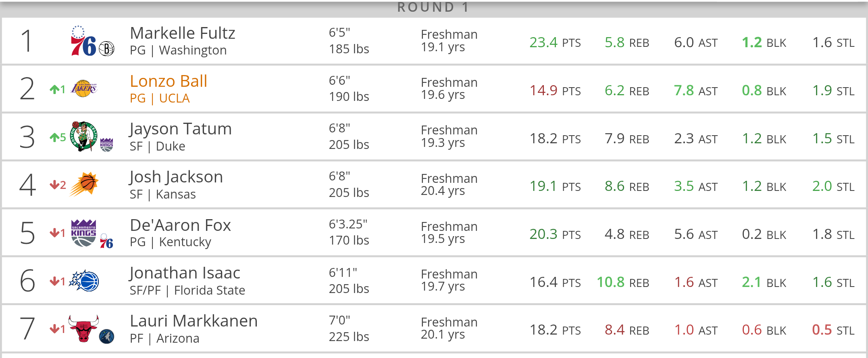This screenshot has height=358, width=868.
Task: Open Markelle Fultz player name link
Action: [x=183, y=33]
